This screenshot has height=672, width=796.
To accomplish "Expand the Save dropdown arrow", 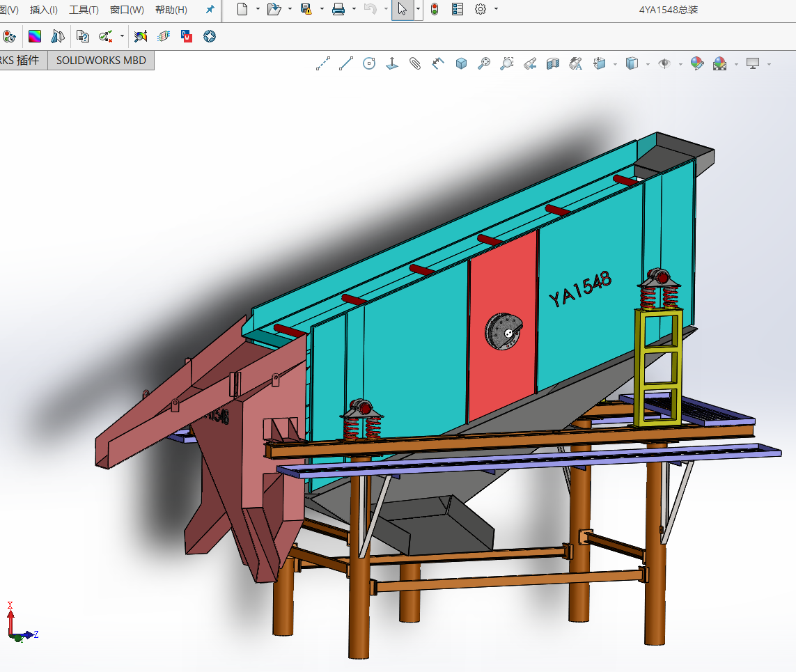I will tap(321, 10).
